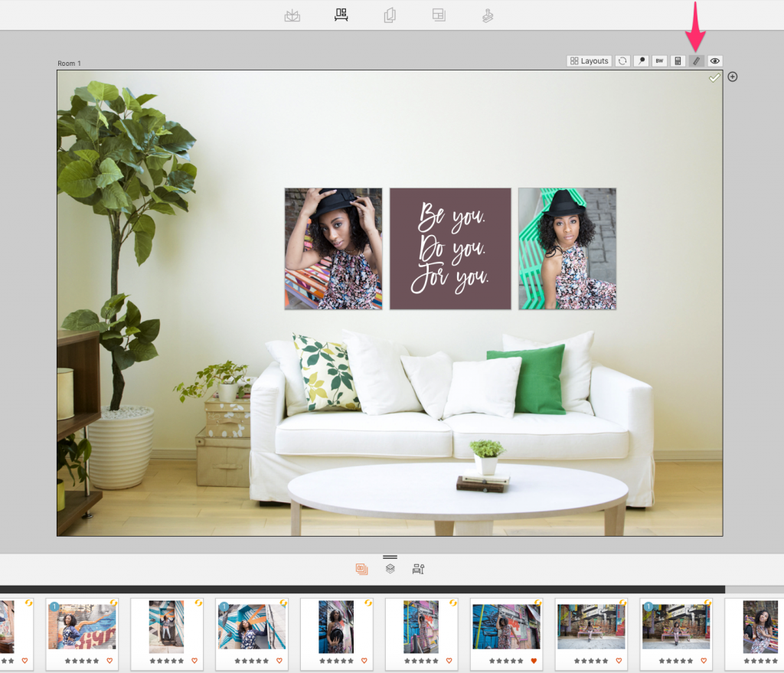The width and height of the screenshot is (784, 673).
Task: Switch to the stacked layers tab icon
Action: click(x=390, y=569)
